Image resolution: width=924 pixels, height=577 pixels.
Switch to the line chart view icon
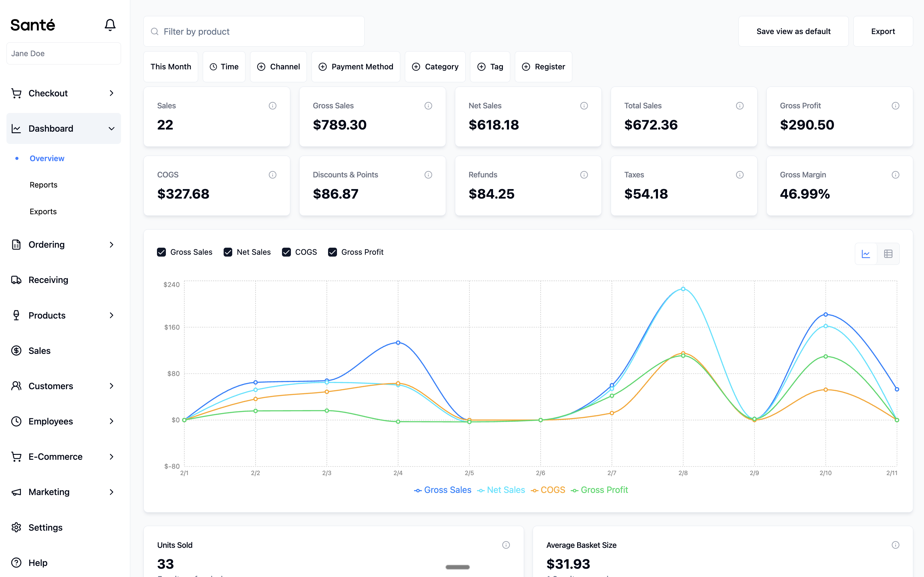[866, 254]
